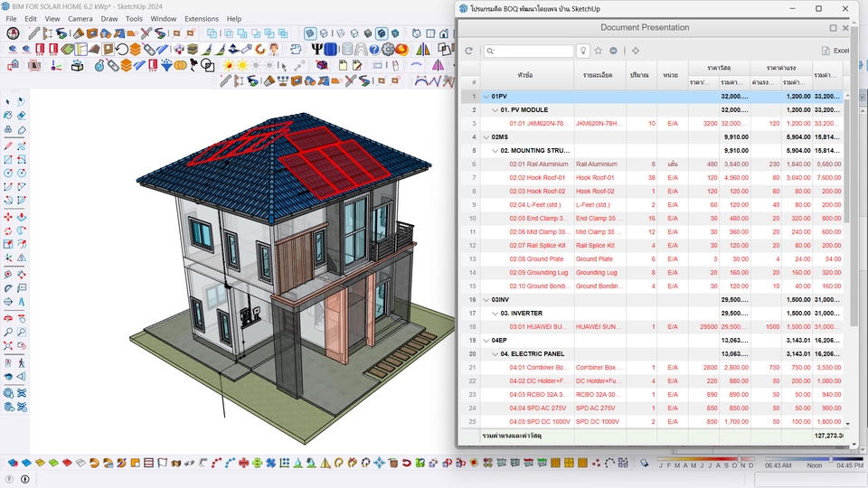
Task: Open the Extensions menu
Action: tap(202, 19)
